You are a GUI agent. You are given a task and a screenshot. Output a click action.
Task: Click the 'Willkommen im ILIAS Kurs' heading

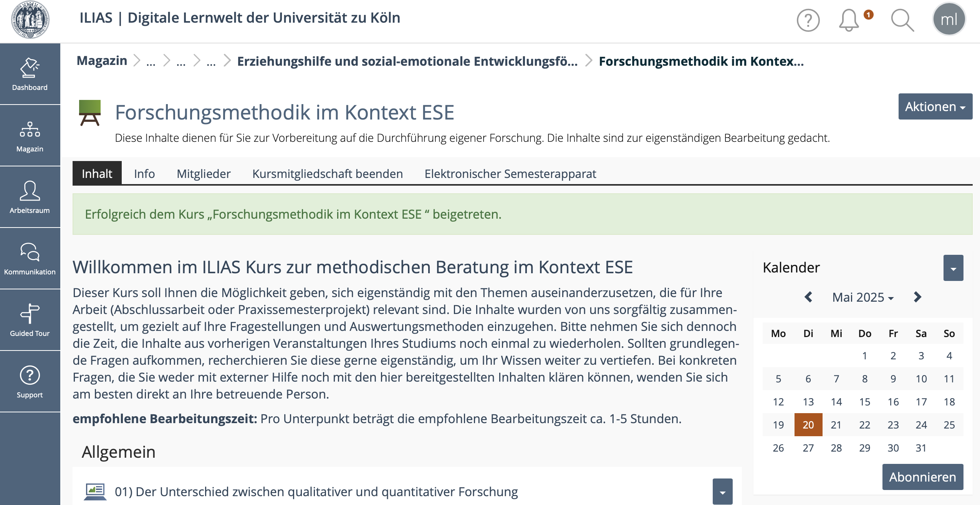click(353, 267)
